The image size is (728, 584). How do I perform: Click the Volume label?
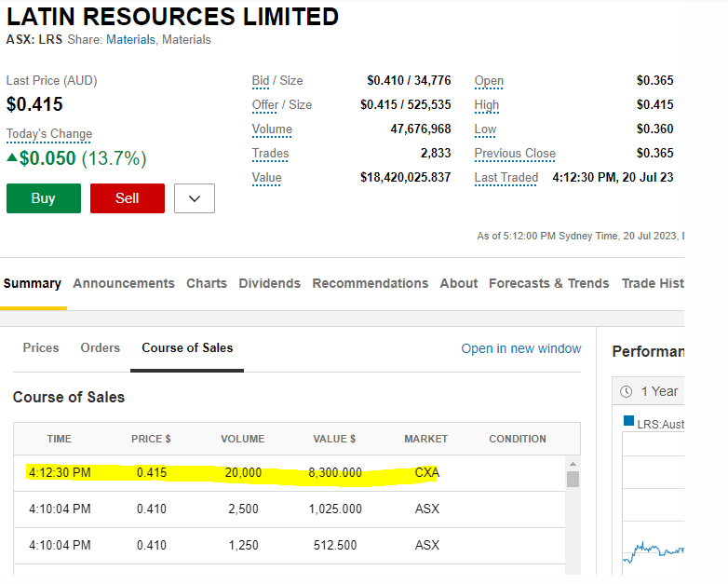point(272,129)
